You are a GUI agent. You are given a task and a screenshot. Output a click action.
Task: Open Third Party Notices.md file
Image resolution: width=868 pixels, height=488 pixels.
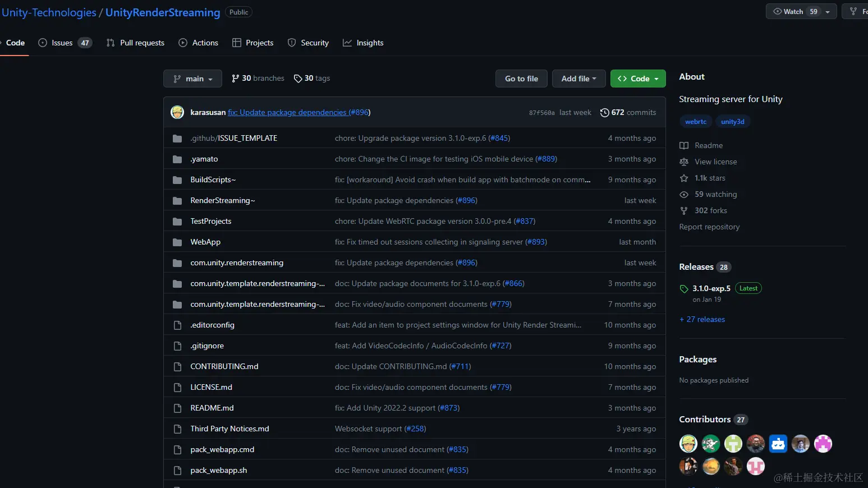point(229,429)
